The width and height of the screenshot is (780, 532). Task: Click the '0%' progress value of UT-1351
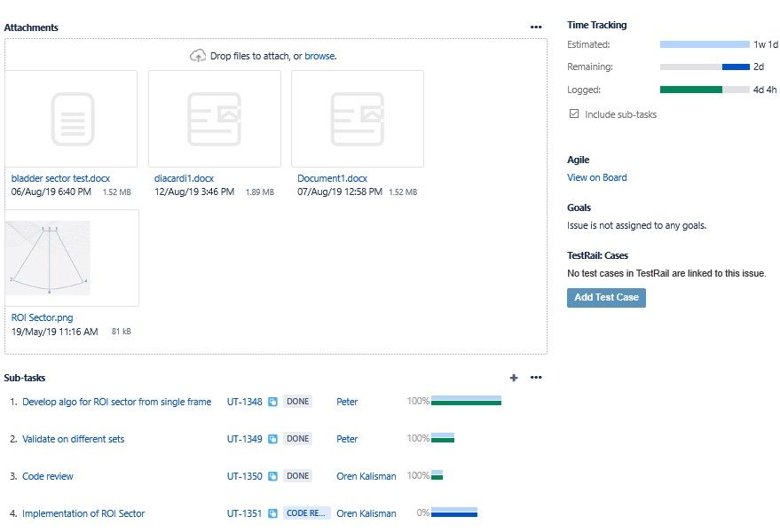(x=422, y=512)
